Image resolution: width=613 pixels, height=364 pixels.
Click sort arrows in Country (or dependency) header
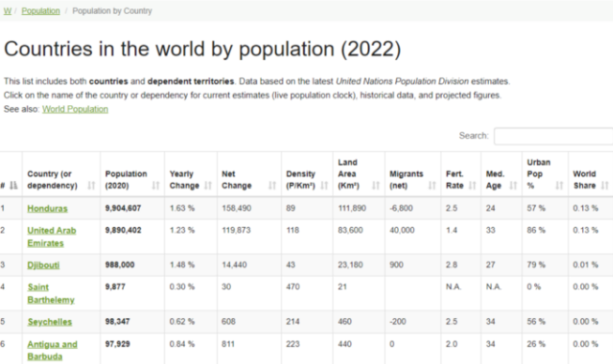click(x=91, y=185)
